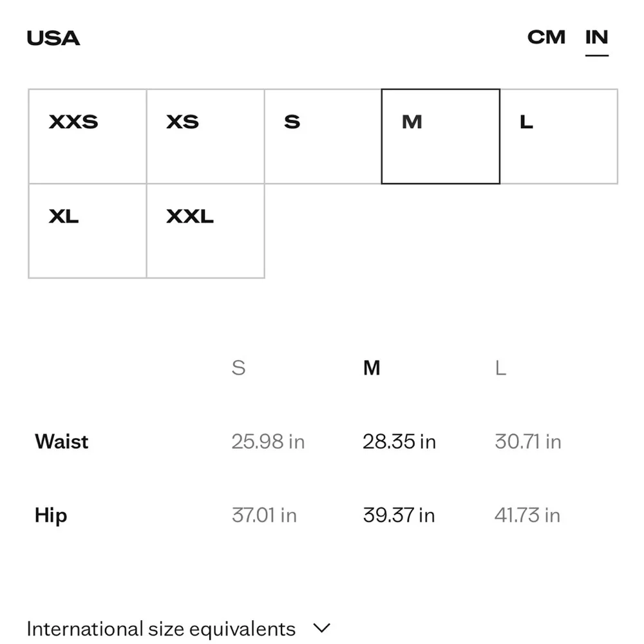Image resolution: width=644 pixels, height=644 pixels.
Task: Click the Waist row label
Action: [62, 442]
